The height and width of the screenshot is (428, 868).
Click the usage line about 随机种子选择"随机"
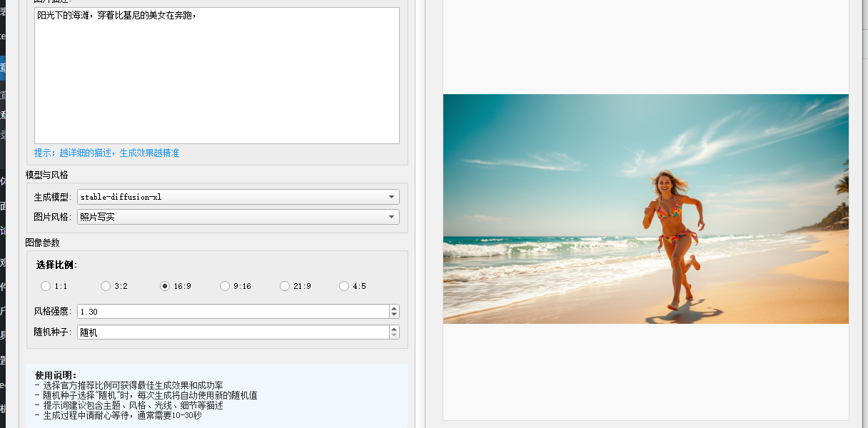point(146,395)
